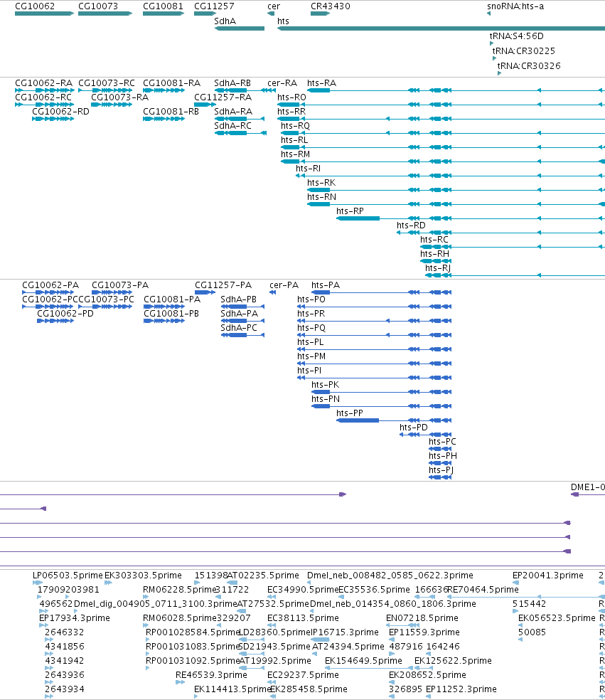Click the SdhA-RC transcript label
This screenshot has width=605, height=700.
pyautogui.click(x=233, y=126)
